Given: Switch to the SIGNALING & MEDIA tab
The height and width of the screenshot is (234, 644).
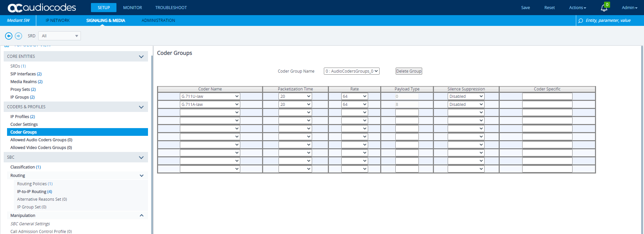Looking at the screenshot, I should [x=106, y=21].
